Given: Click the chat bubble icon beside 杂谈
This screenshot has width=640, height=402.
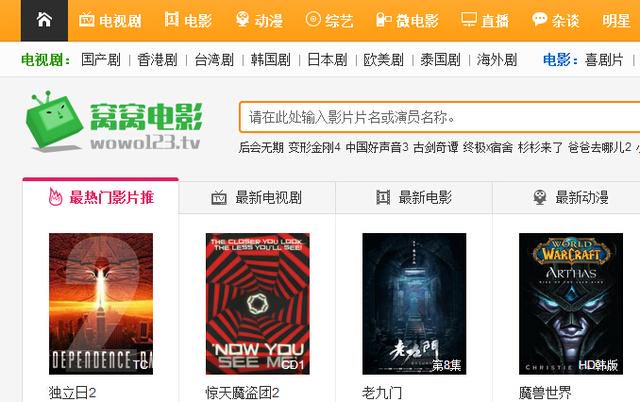Looking at the screenshot, I should coord(540,19).
